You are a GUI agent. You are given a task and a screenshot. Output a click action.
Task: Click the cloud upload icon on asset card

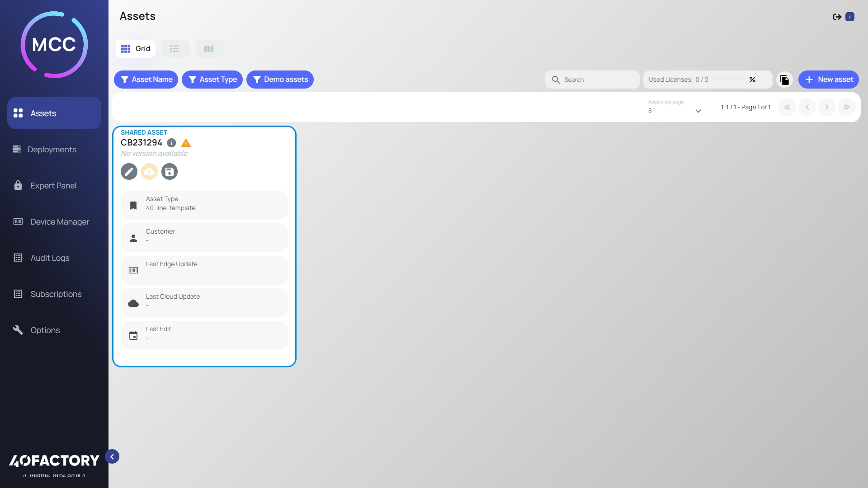[x=149, y=172]
